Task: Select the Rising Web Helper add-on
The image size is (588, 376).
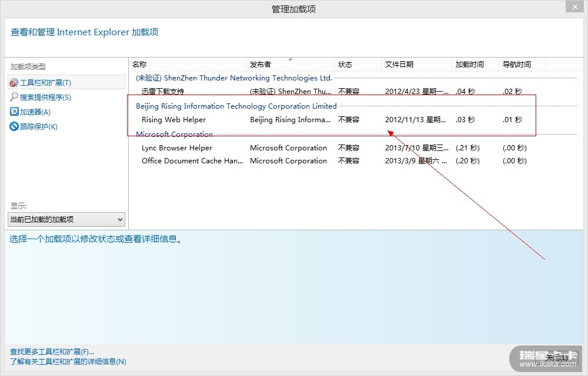Action: point(173,119)
